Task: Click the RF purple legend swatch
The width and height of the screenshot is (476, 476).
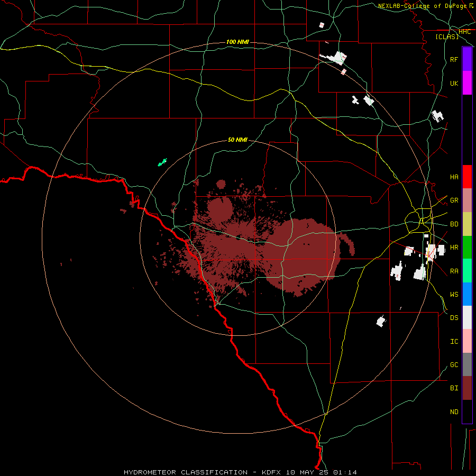Action: click(x=467, y=59)
